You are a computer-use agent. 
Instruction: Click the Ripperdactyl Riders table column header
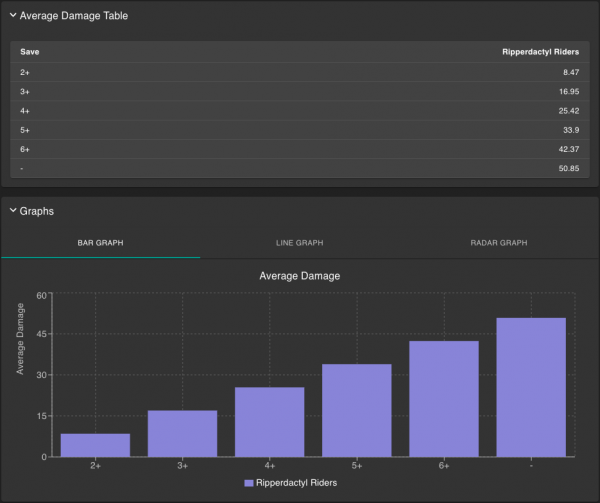point(540,51)
